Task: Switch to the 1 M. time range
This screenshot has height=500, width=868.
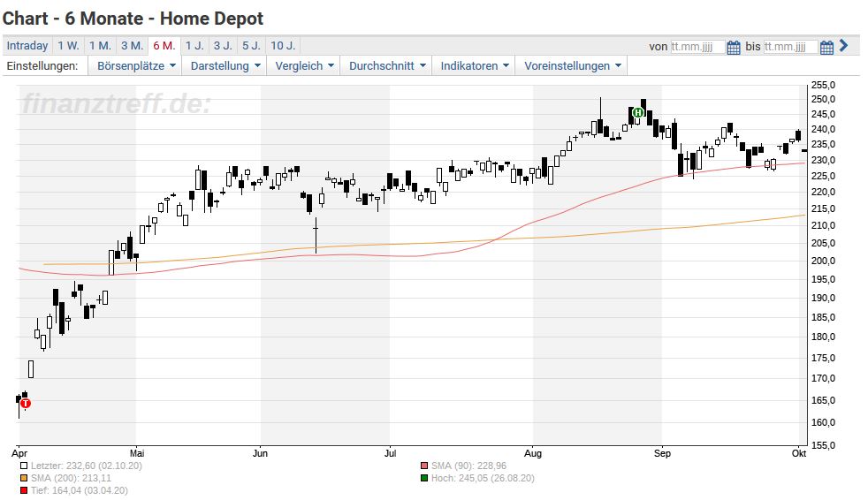Action: (100, 45)
